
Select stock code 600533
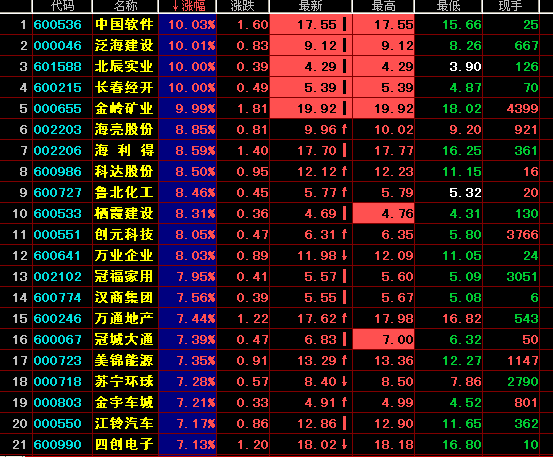[57, 213]
